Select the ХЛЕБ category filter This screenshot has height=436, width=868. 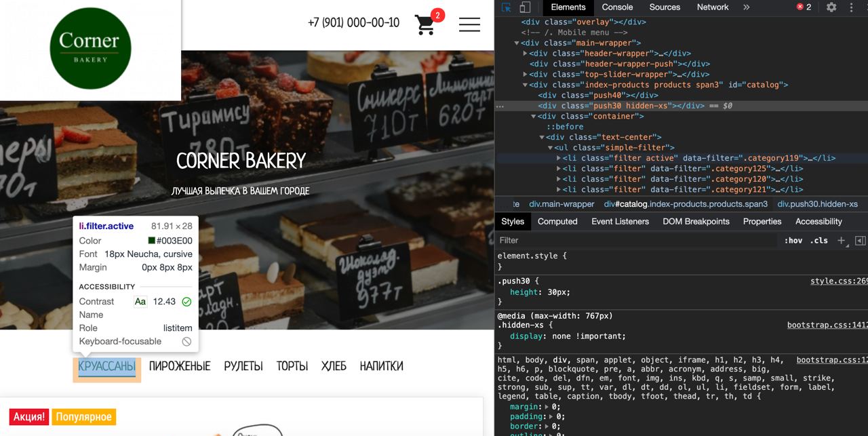coord(334,366)
